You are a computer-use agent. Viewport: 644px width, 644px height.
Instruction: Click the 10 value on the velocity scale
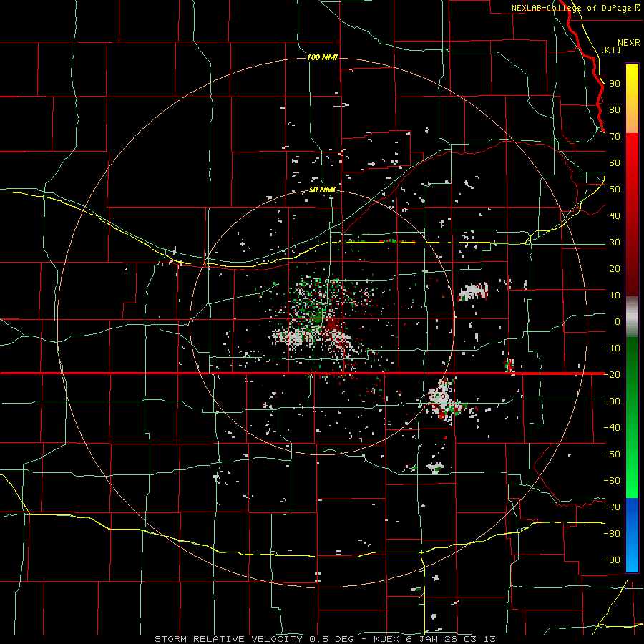coord(615,296)
